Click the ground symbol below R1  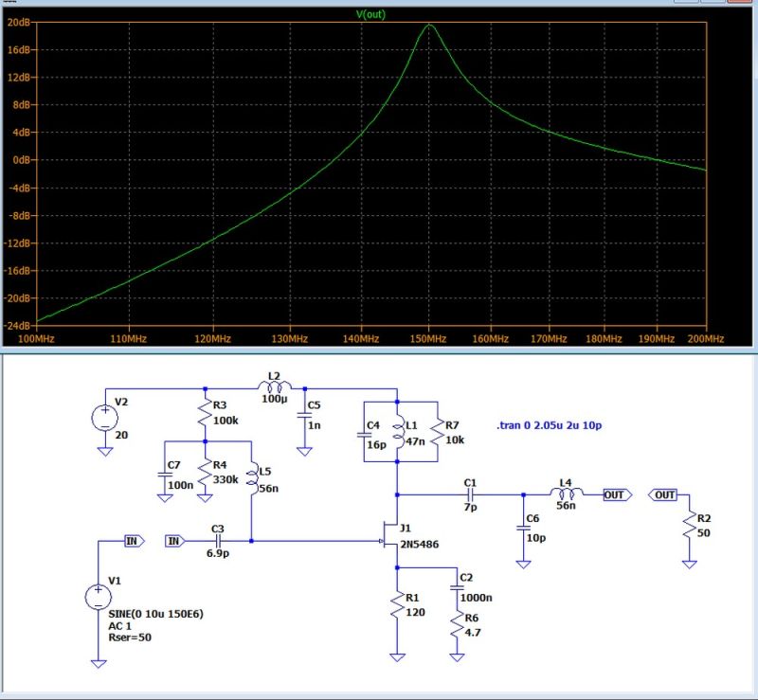(395, 654)
